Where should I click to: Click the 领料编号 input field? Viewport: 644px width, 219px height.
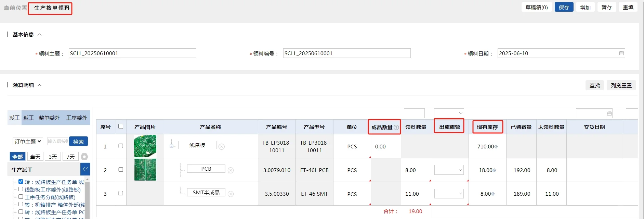pos(347,53)
